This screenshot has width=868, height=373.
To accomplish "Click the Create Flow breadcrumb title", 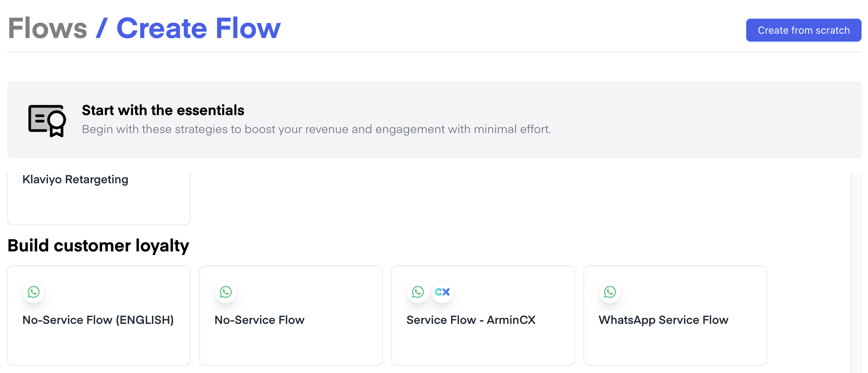I will click(199, 28).
